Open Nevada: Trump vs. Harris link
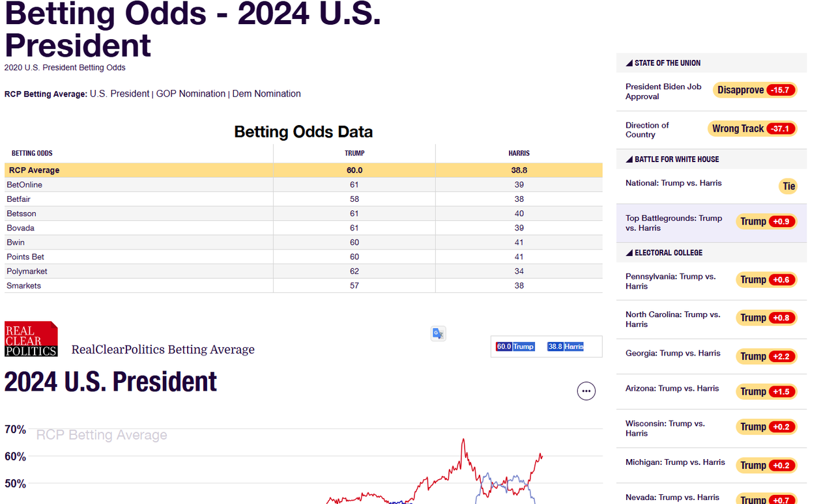 (672, 497)
